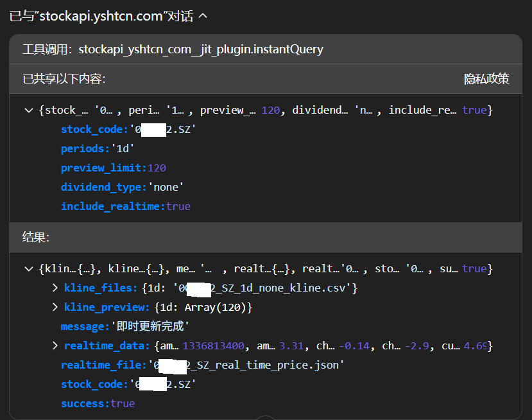Select the periods '1d' parameter row
This screenshot has width=532, height=420.
(x=98, y=149)
